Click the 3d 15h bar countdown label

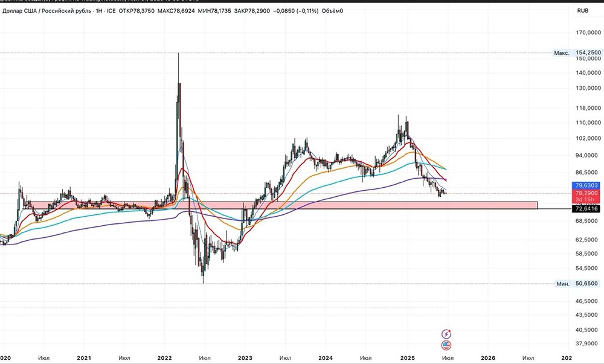click(x=585, y=199)
